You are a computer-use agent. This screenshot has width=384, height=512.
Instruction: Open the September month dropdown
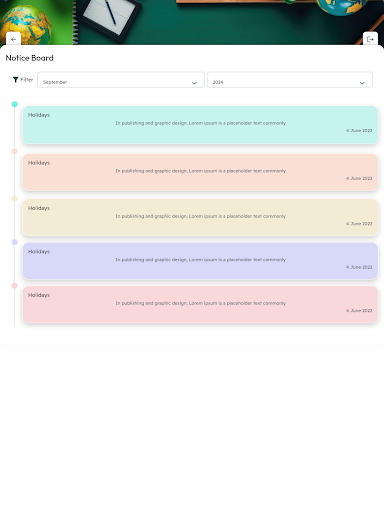(x=121, y=80)
